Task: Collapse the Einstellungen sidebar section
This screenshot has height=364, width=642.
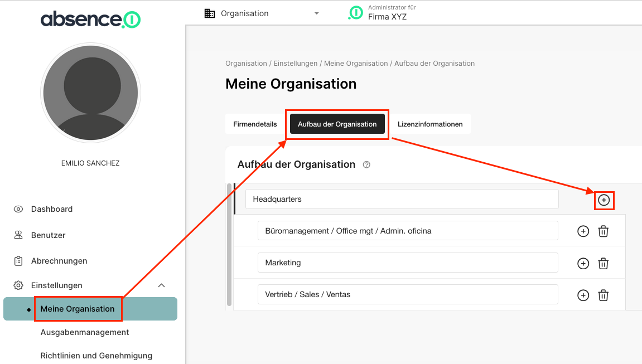Action: pyautogui.click(x=161, y=285)
